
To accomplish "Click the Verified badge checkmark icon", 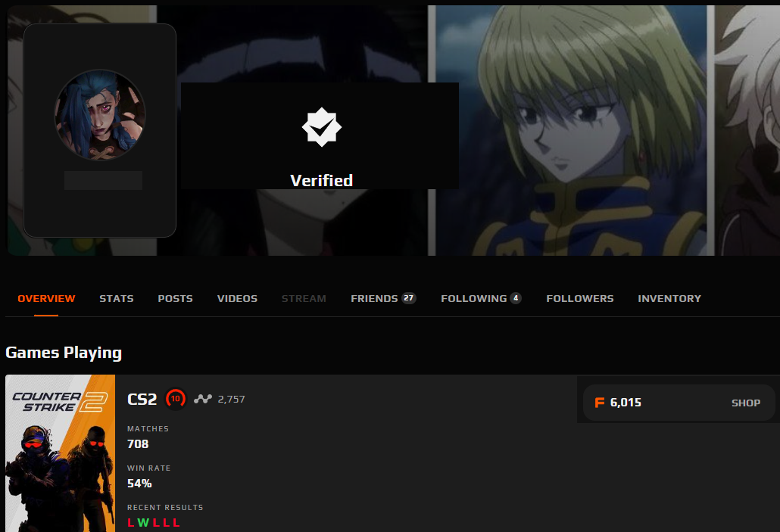I will [x=322, y=127].
